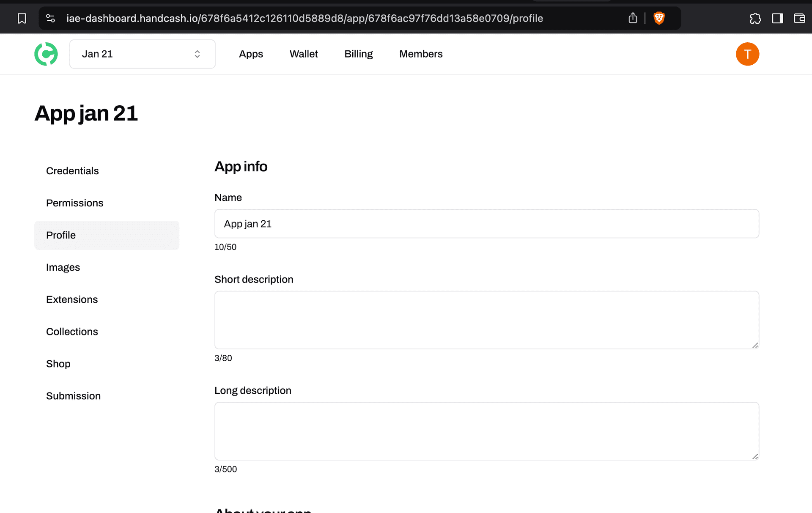Focus the Short description text box
812x513 pixels.
[486, 320]
